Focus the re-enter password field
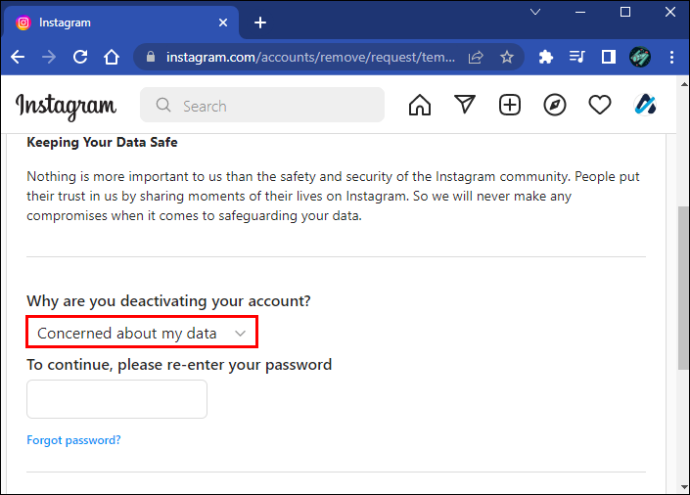The width and height of the screenshot is (690, 495). click(117, 399)
